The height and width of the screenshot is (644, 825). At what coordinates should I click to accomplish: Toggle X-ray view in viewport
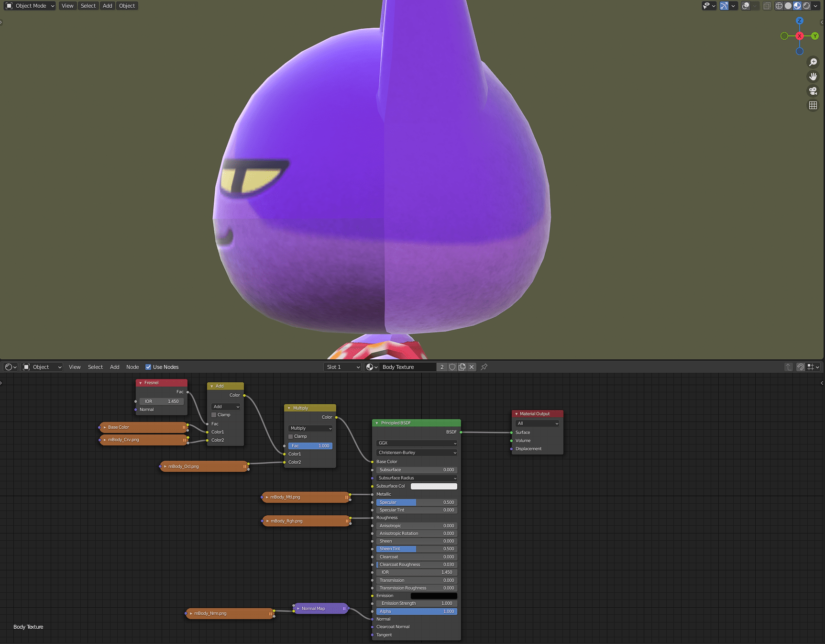(767, 6)
